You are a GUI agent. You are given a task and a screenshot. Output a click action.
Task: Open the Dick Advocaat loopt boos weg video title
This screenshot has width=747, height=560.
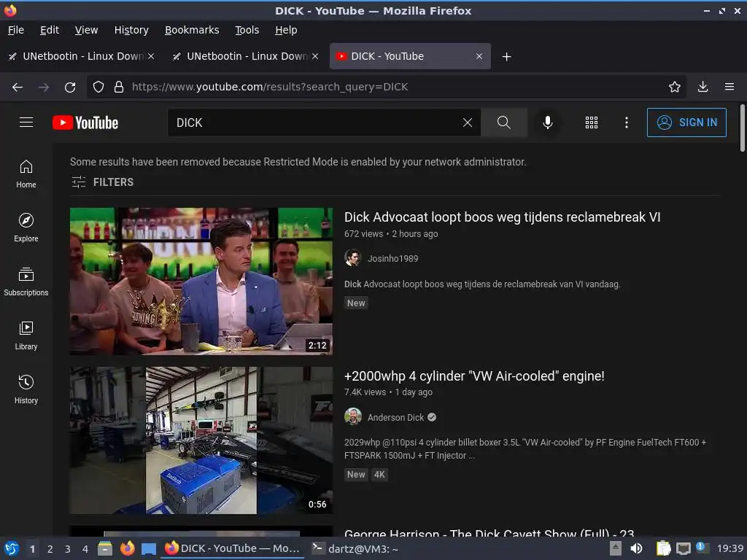click(502, 217)
